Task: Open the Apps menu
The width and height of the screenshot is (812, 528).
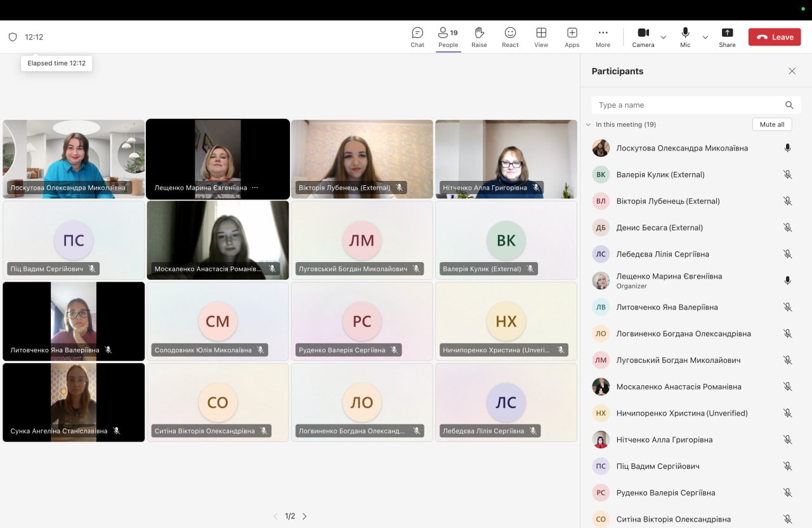Action: pyautogui.click(x=572, y=37)
